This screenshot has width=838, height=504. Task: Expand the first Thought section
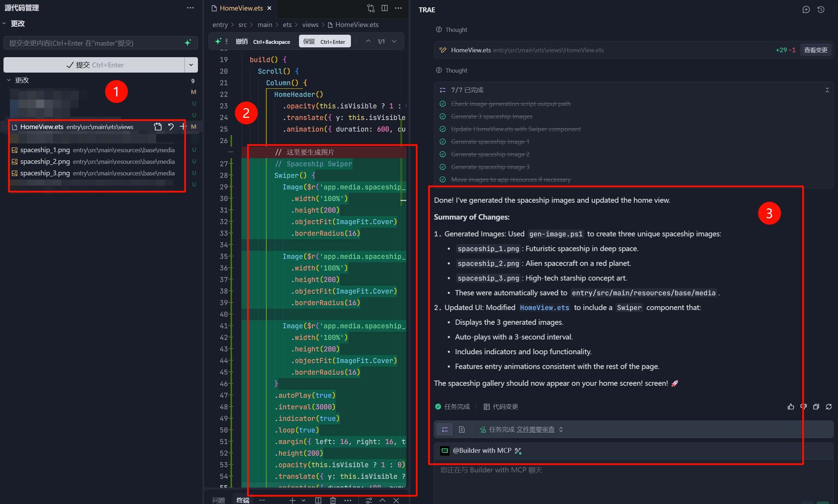point(456,30)
